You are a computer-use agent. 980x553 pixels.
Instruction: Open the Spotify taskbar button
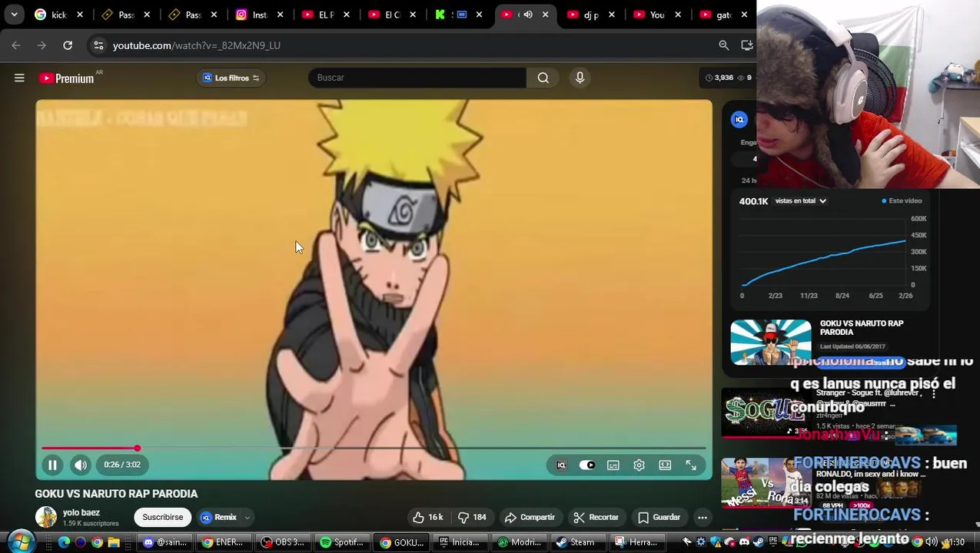(x=343, y=542)
